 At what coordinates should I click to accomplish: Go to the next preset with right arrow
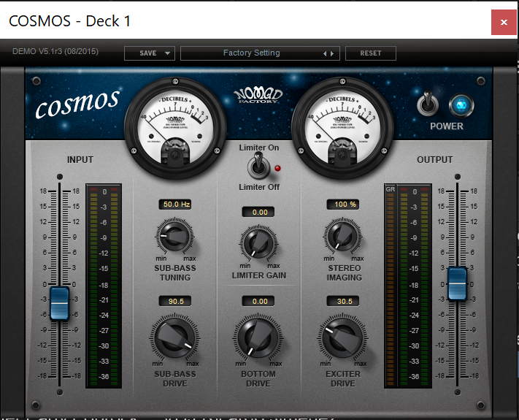tap(332, 53)
